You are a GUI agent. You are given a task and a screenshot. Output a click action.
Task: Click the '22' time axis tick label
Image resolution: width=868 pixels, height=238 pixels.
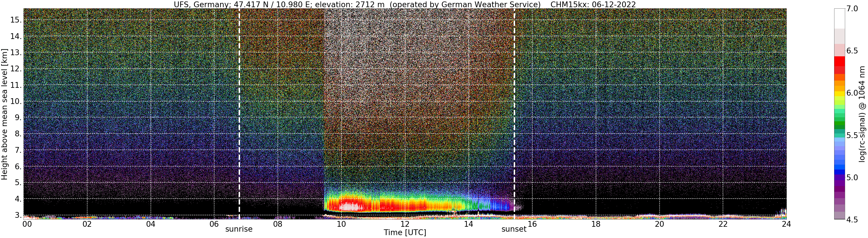point(723,224)
